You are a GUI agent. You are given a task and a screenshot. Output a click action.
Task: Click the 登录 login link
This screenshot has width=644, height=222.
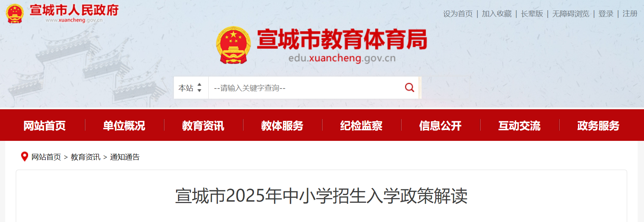pos(606,14)
